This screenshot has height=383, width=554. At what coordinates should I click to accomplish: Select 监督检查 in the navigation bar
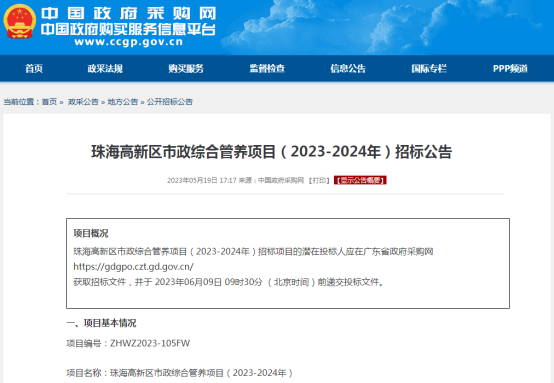coord(267,69)
